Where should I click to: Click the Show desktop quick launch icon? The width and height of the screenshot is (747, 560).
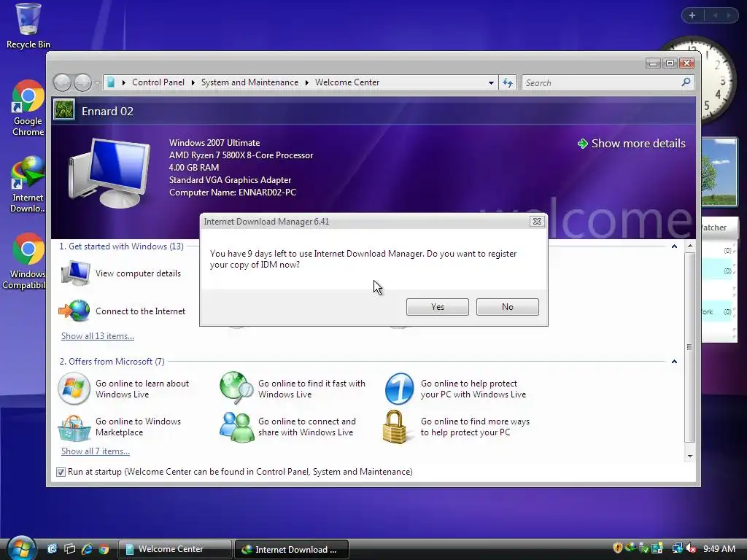pyautogui.click(x=52, y=549)
